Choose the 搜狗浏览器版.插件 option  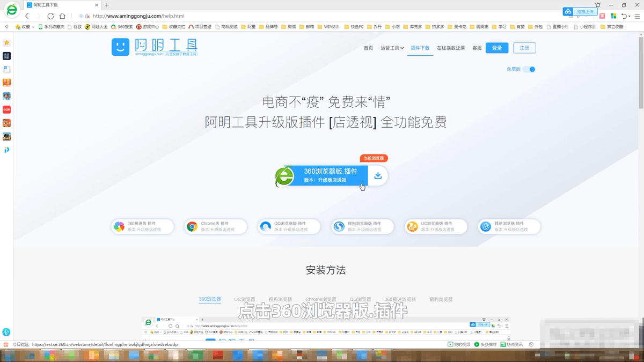(362, 227)
